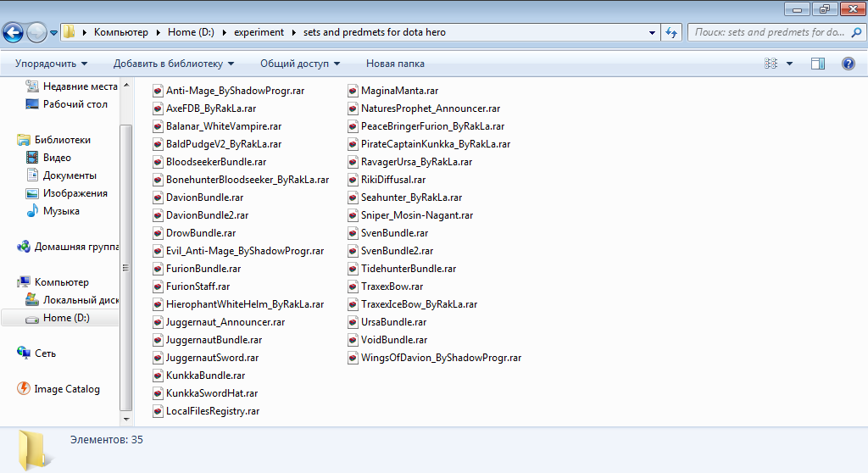This screenshot has width=868, height=473.
Task: Select the FurionStaff.rar archive icon
Action: click(x=158, y=287)
